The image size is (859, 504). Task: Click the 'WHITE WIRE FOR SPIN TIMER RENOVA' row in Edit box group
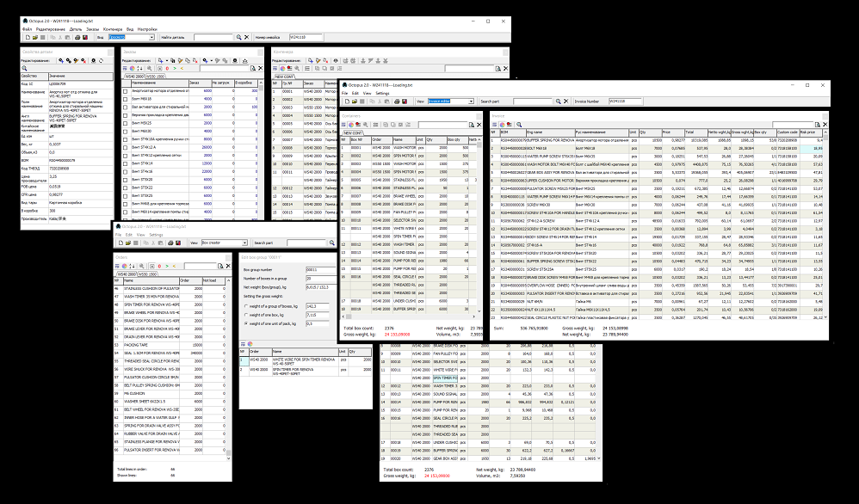(306, 362)
